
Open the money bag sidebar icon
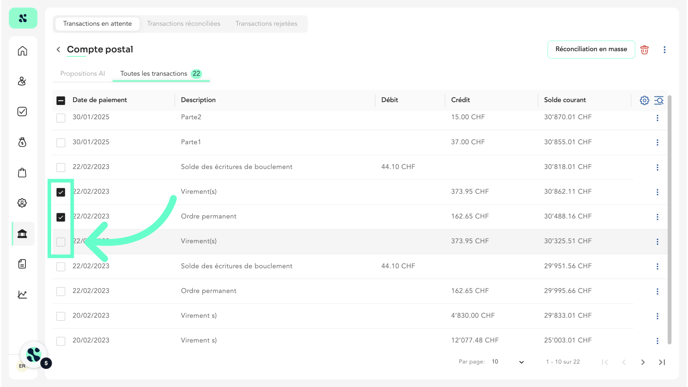tap(22, 142)
